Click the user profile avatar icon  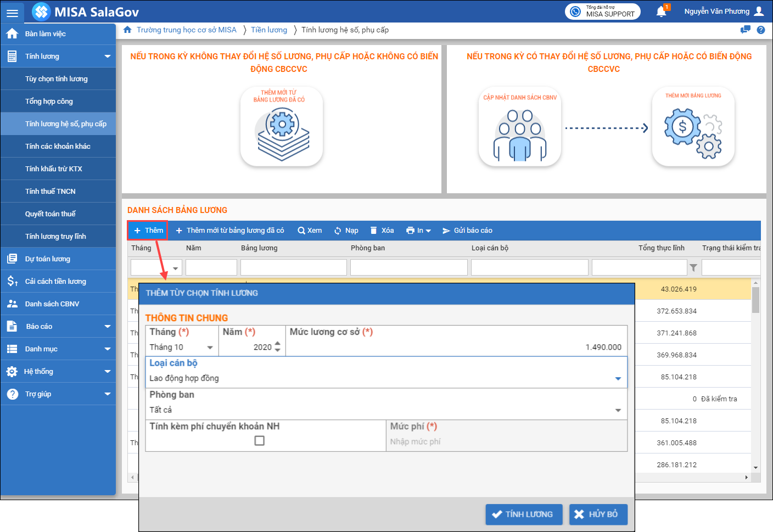point(759,11)
